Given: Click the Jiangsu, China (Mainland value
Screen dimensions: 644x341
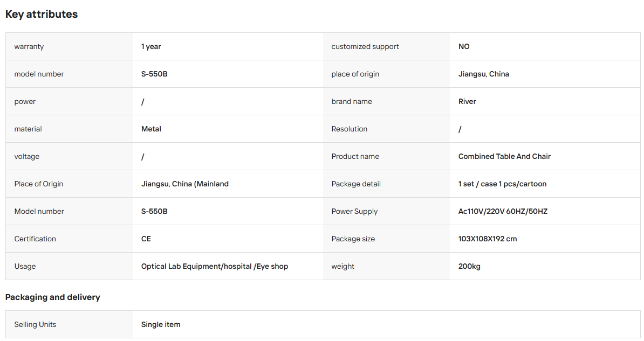Looking at the screenshot, I should coord(185,184).
